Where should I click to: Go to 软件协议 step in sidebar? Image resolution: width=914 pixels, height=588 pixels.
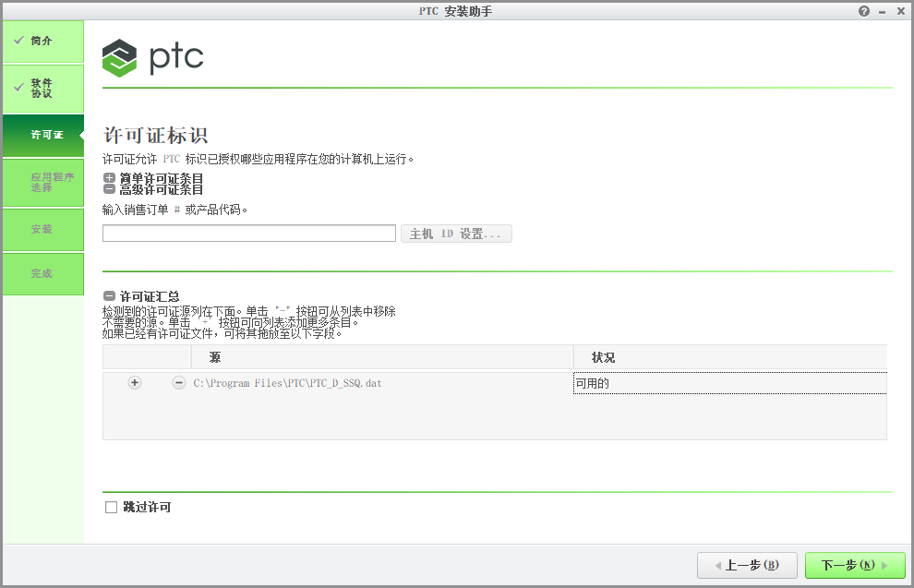[43, 89]
